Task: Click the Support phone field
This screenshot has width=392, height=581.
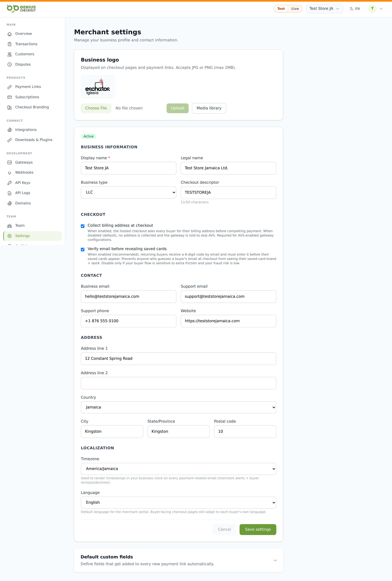Action: (x=128, y=321)
